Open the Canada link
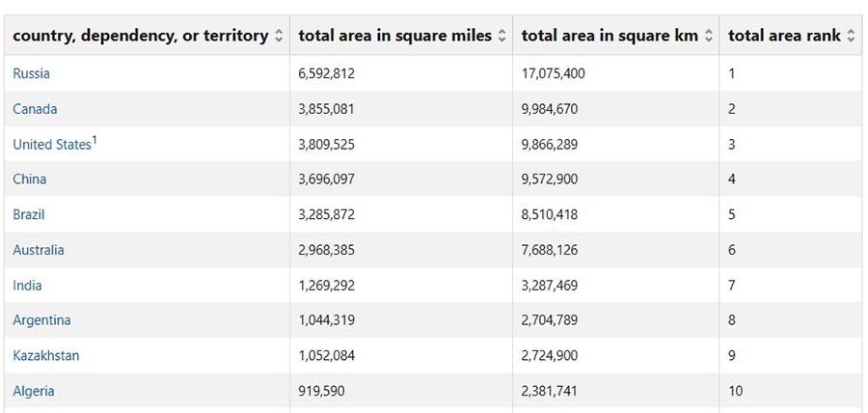 (x=35, y=109)
